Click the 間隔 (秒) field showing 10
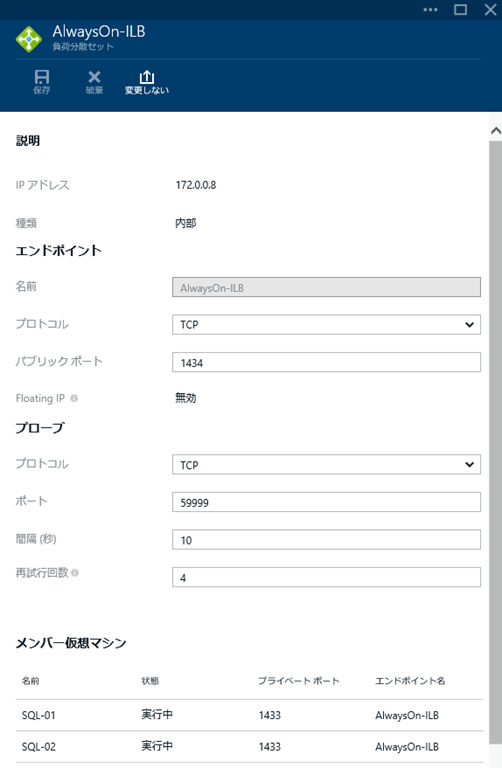 click(x=326, y=540)
